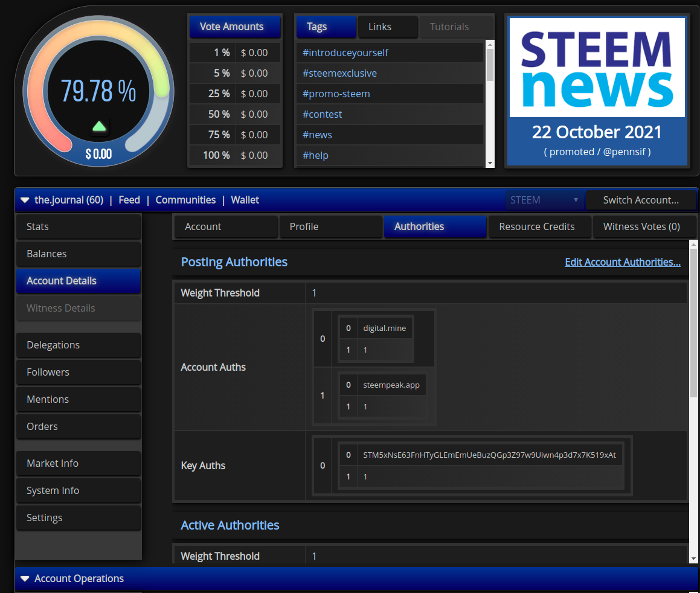Image resolution: width=700 pixels, height=593 pixels.
Task: Click the 5 % vote amount row
Action: 235,73
